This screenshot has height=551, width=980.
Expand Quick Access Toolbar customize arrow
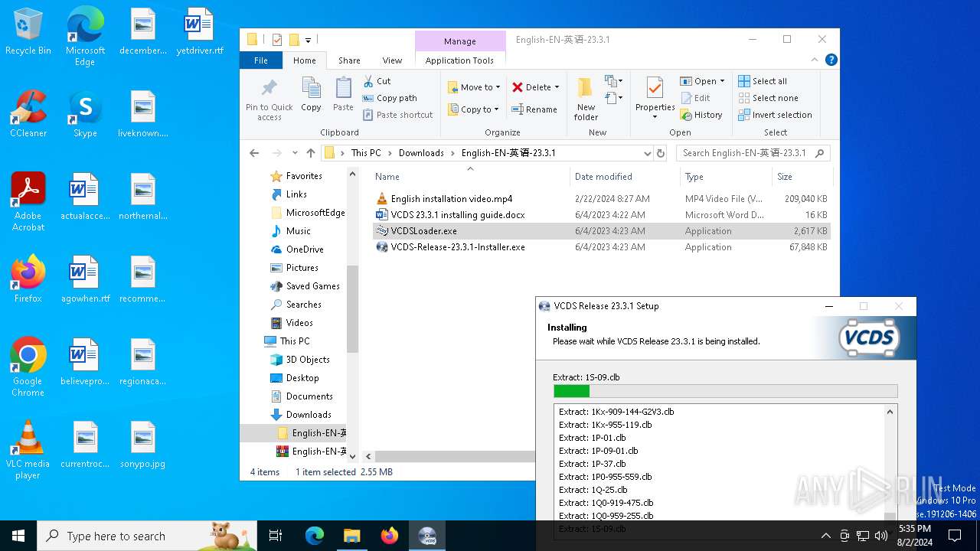pos(308,40)
